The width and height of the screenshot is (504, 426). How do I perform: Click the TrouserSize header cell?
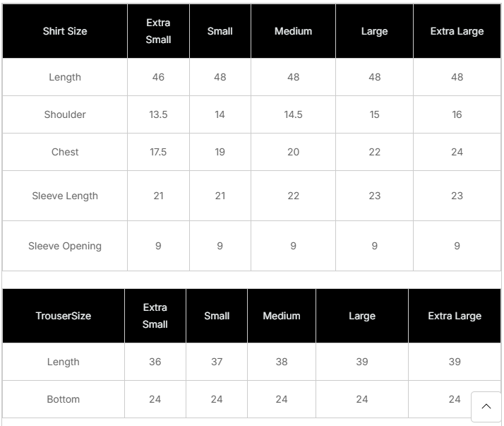[x=64, y=316]
